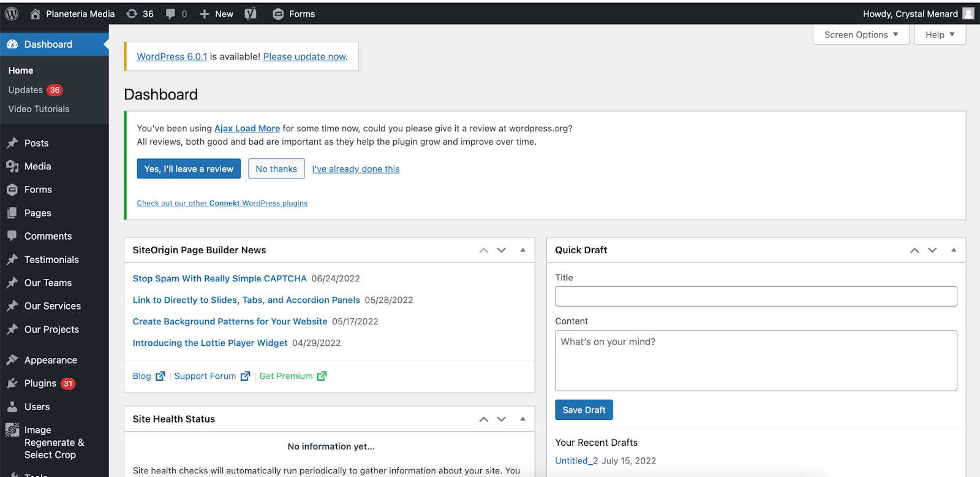Open the Ajax Load More link

tap(247, 128)
